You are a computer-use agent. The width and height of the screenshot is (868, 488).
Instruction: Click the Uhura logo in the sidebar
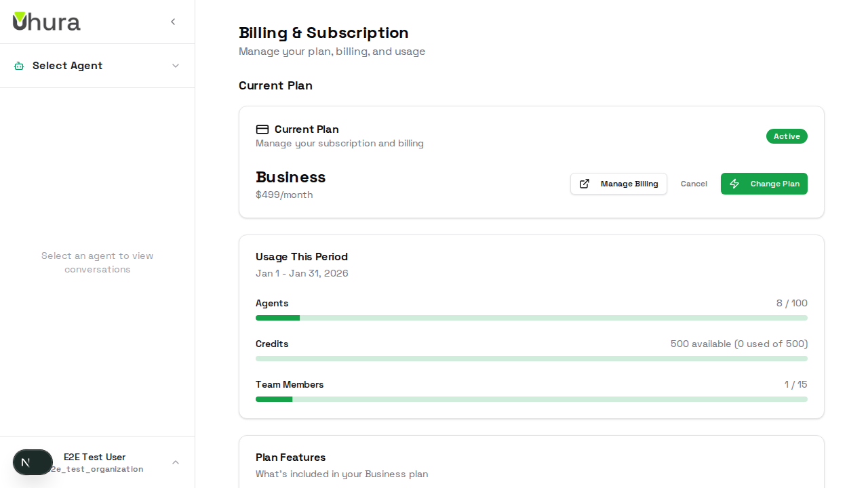[x=46, y=22]
